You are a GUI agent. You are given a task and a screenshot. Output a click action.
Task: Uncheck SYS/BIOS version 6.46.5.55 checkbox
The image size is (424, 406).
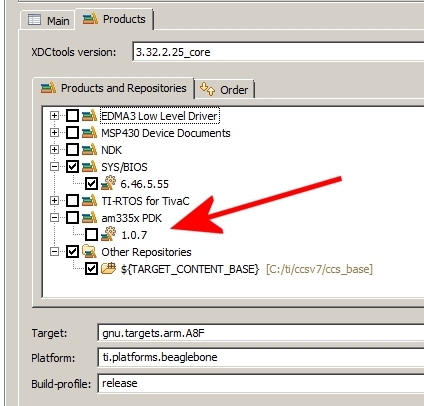click(x=91, y=184)
